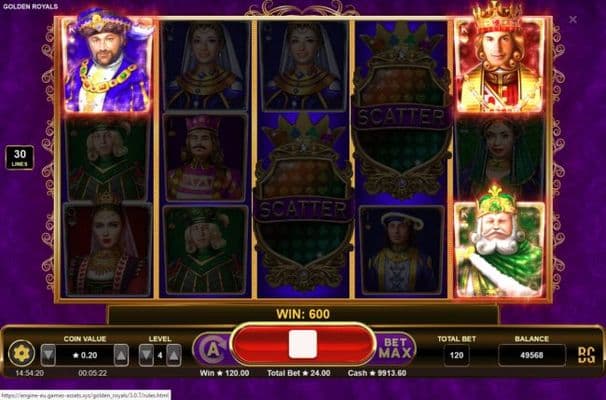Close the game with X icon
Viewport: 606px width, 400px height.
(573, 19)
